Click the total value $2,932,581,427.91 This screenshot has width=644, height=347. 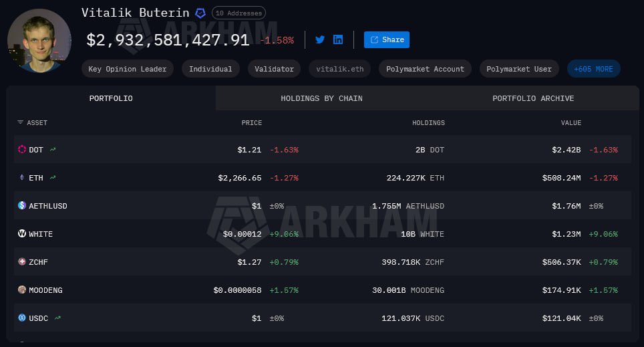(x=168, y=40)
